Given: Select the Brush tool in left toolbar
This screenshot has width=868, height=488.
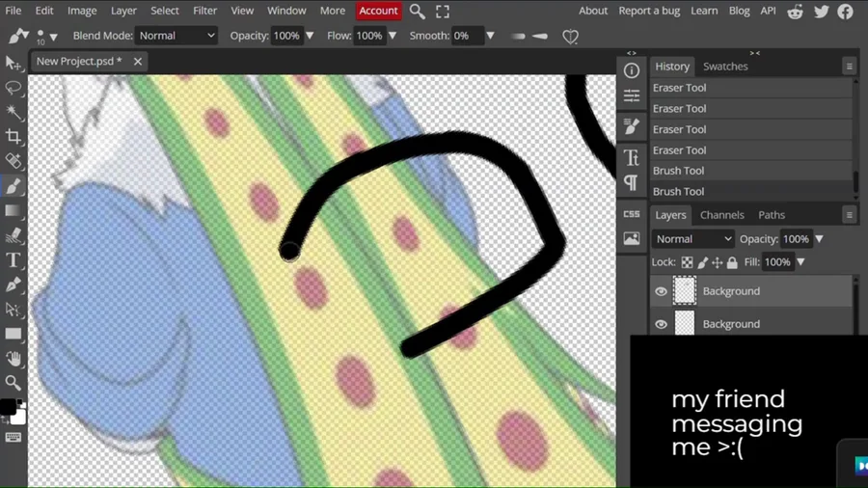Looking at the screenshot, I should 13,186.
